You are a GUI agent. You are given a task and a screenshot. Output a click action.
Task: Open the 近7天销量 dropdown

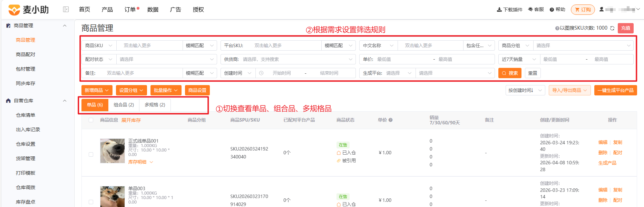coord(519,59)
